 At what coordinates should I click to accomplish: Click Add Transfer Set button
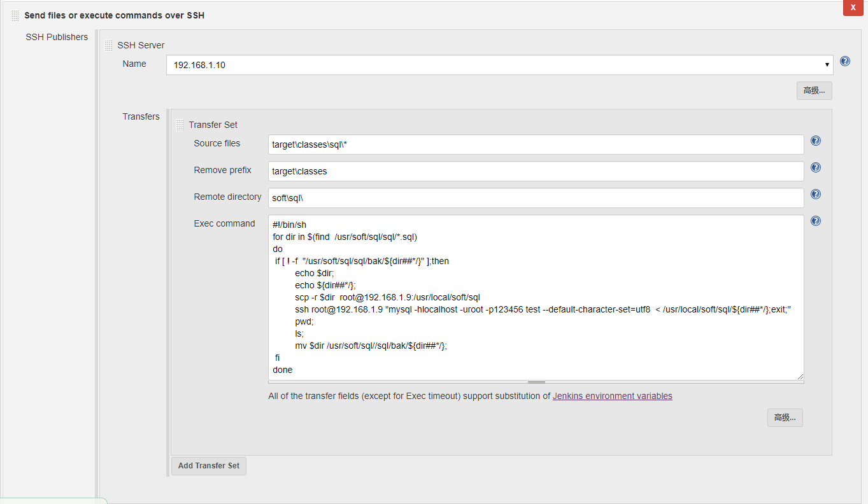(x=209, y=466)
